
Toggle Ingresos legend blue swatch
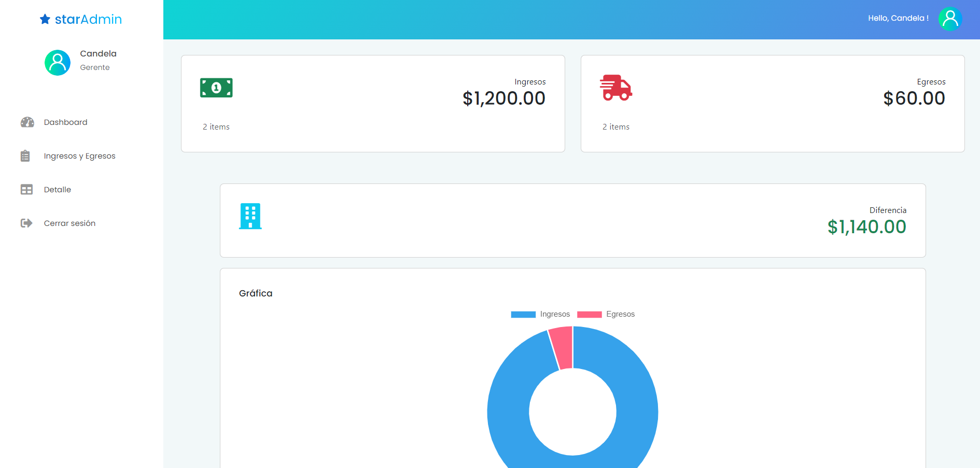point(523,315)
